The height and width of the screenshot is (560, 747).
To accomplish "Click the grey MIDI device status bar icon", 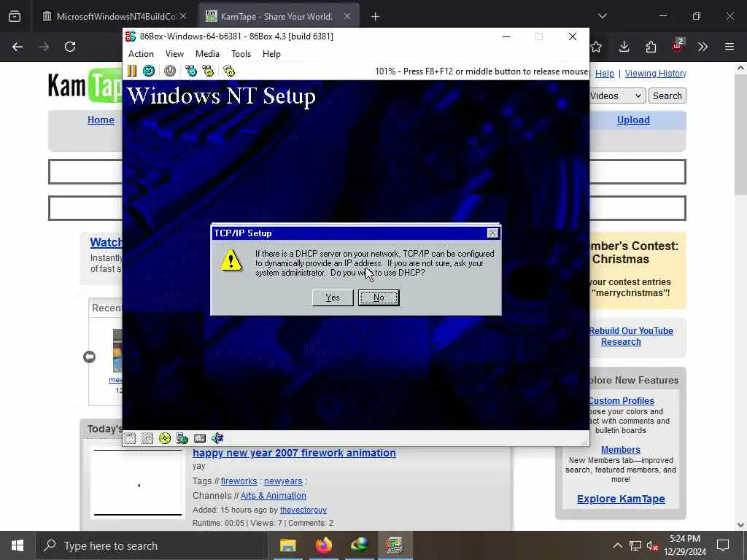I will point(200,438).
